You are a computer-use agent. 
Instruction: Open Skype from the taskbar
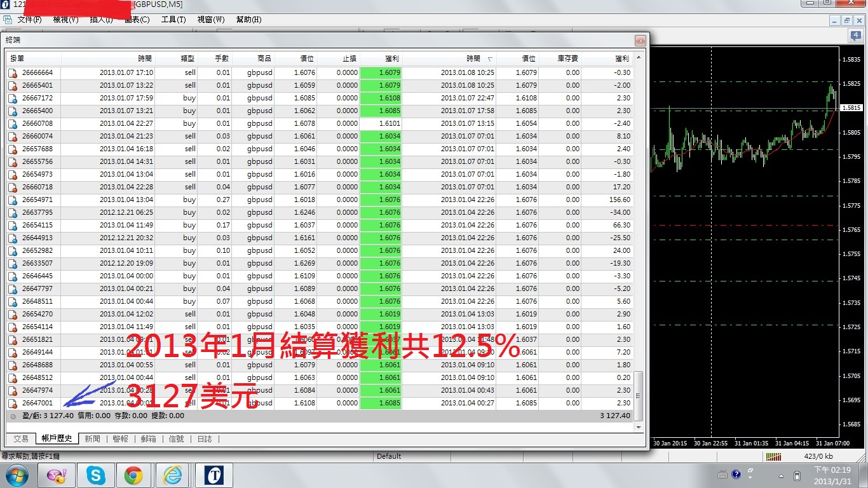point(96,475)
